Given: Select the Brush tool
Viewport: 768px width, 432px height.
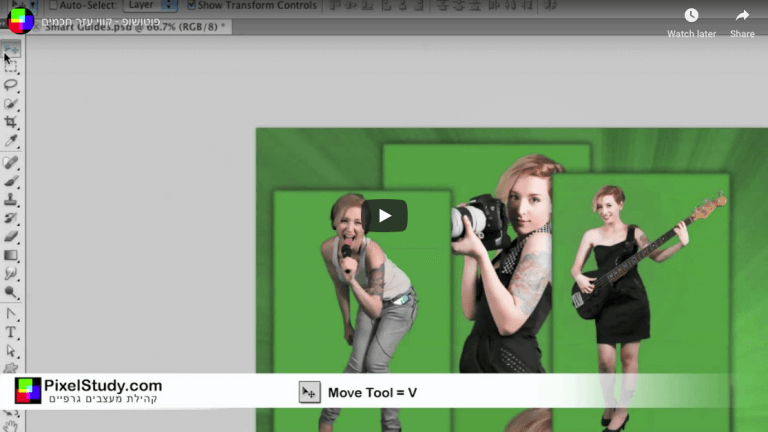Looking at the screenshot, I should click(11, 181).
